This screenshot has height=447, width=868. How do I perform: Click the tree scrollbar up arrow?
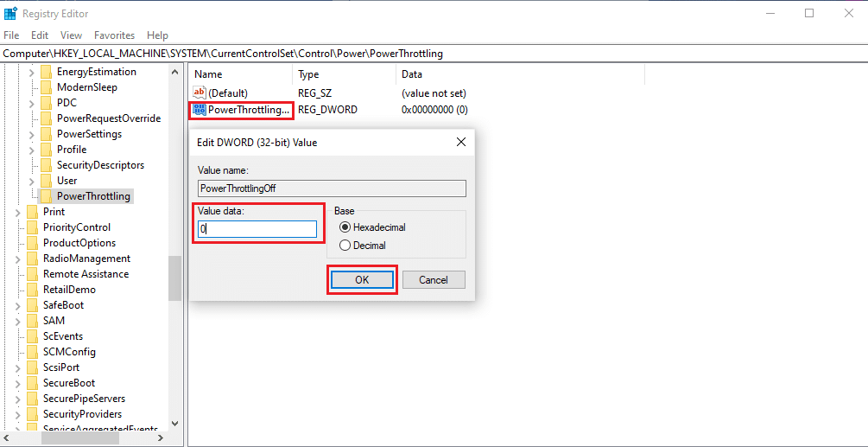coord(174,72)
